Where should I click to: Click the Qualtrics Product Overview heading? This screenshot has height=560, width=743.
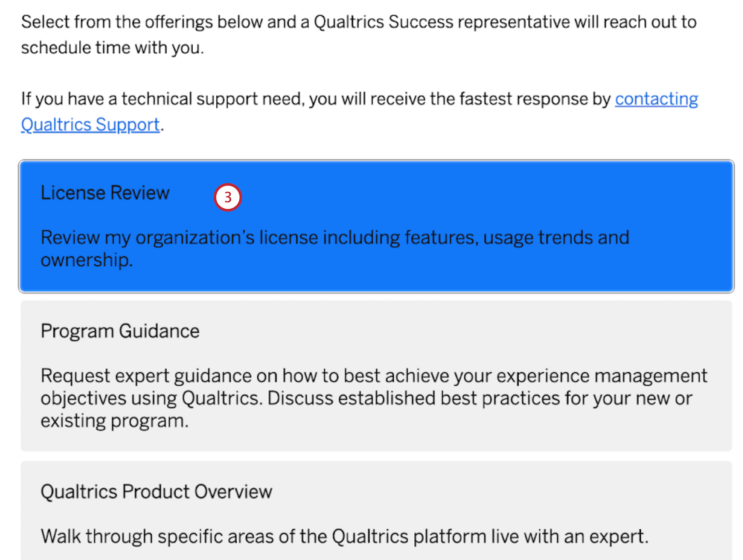coord(156,491)
